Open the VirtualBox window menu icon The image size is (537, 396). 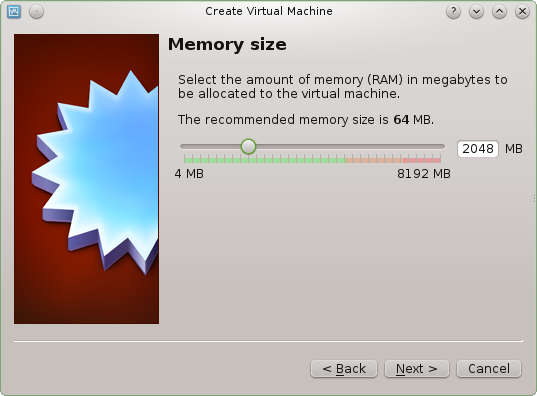point(14,12)
